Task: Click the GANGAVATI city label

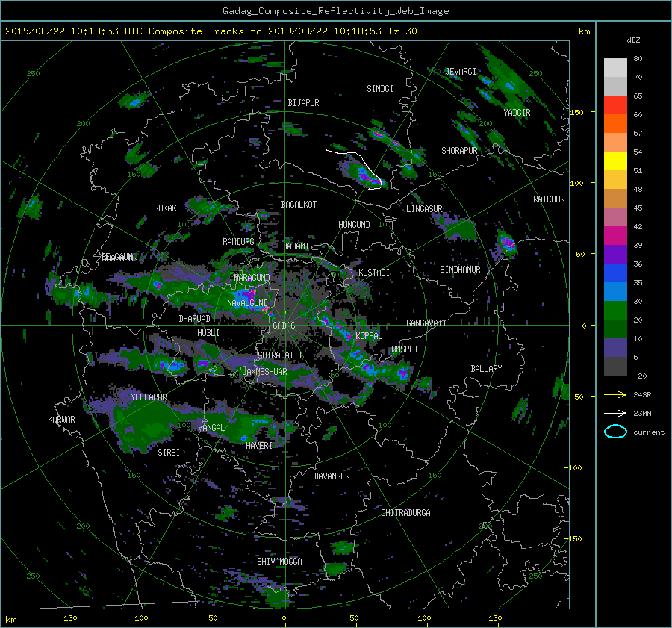Action: pyautogui.click(x=426, y=323)
